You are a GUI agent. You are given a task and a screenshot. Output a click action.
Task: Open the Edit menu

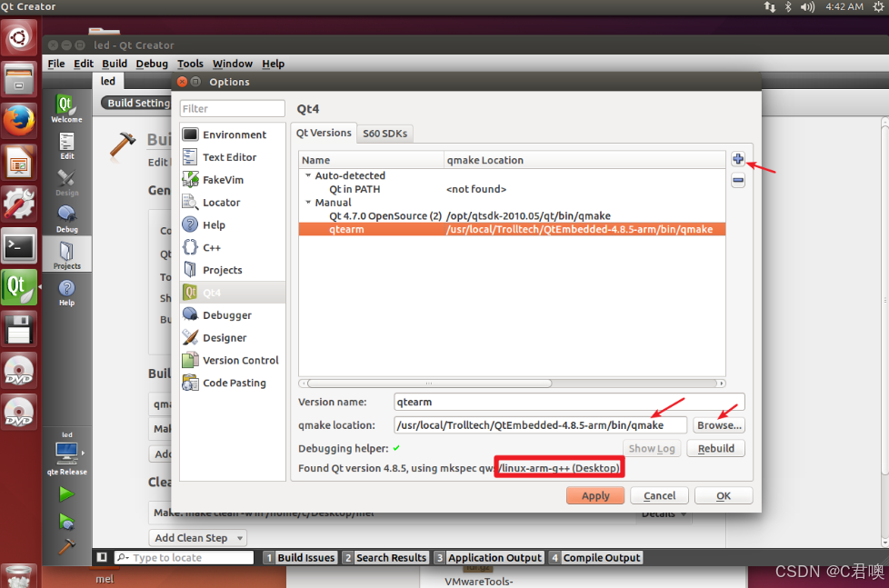pyautogui.click(x=84, y=64)
